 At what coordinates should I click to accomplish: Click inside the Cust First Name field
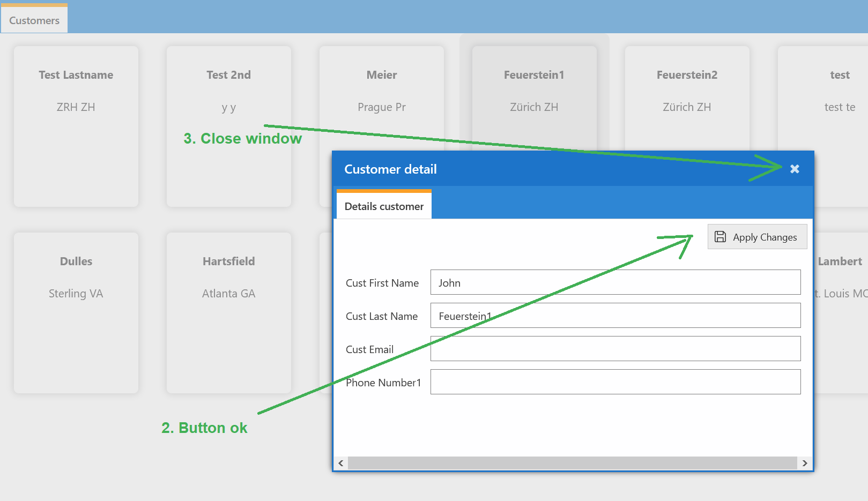615,282
